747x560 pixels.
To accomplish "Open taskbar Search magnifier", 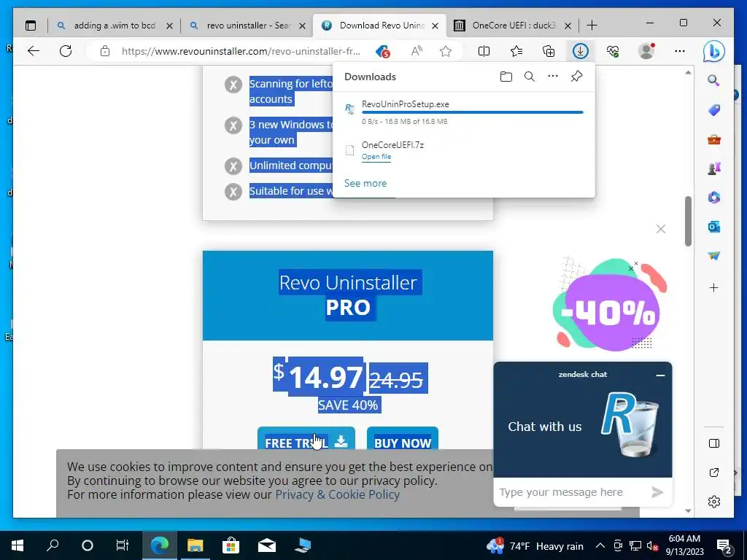I will 53,545.
